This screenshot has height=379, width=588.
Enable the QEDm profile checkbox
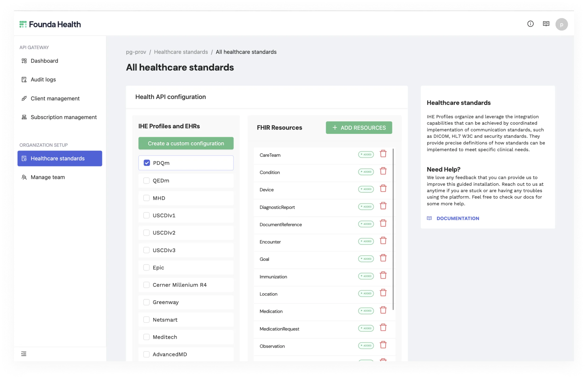point(146,180)
